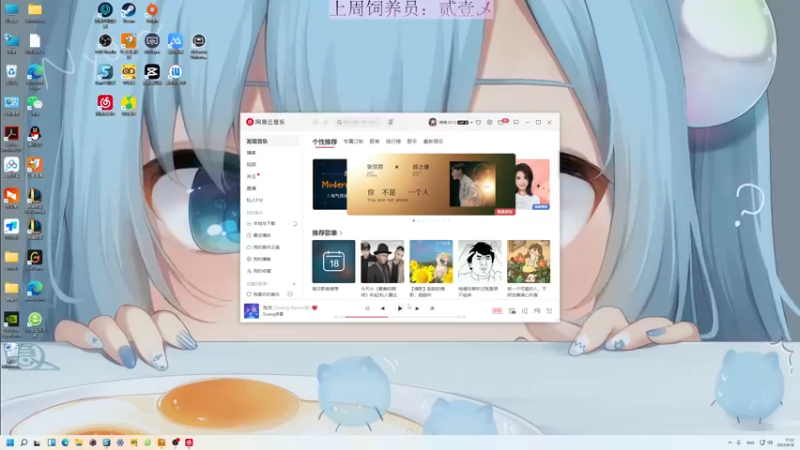Select the first red carousel indicator dot
The width and height of the screenshot is (800, 450).
tap(413, 220)
